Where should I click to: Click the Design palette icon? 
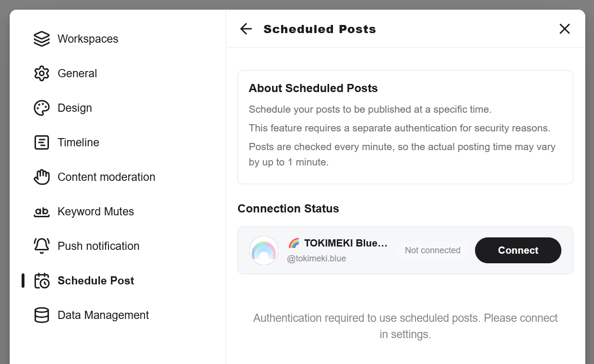click(42, 108)
